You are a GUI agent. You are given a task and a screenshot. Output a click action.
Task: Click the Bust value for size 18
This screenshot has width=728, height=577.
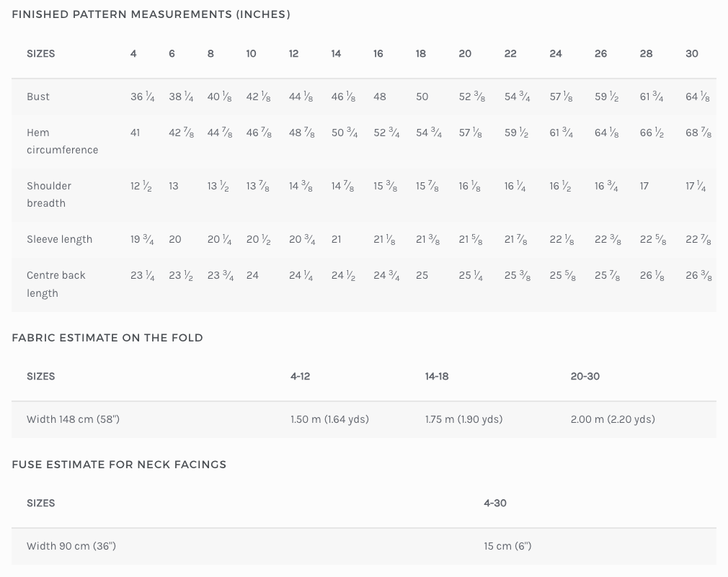[x=422, y=97]
